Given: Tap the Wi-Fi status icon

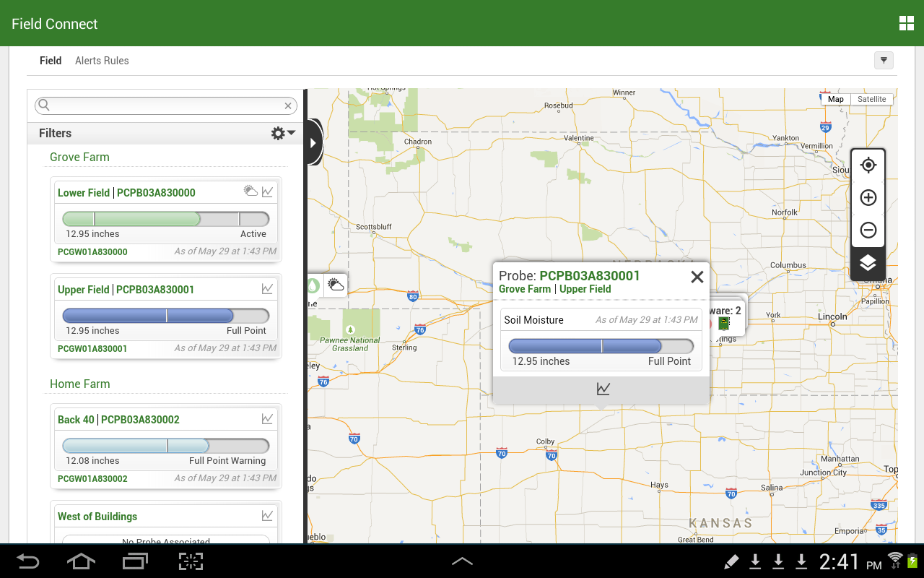Looking at the screenshot, I should (x=895, y=560).
